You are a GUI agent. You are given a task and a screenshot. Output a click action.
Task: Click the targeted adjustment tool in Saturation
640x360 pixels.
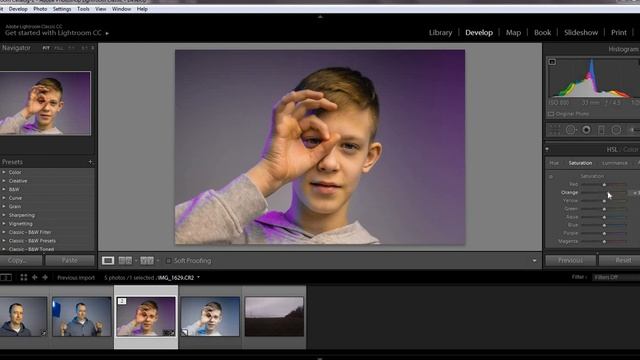tap(551, 177)
